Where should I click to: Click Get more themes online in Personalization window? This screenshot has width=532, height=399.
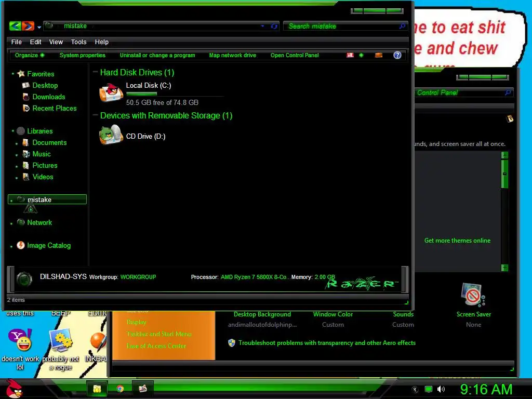pyautogui.click(x=457, y=240)
